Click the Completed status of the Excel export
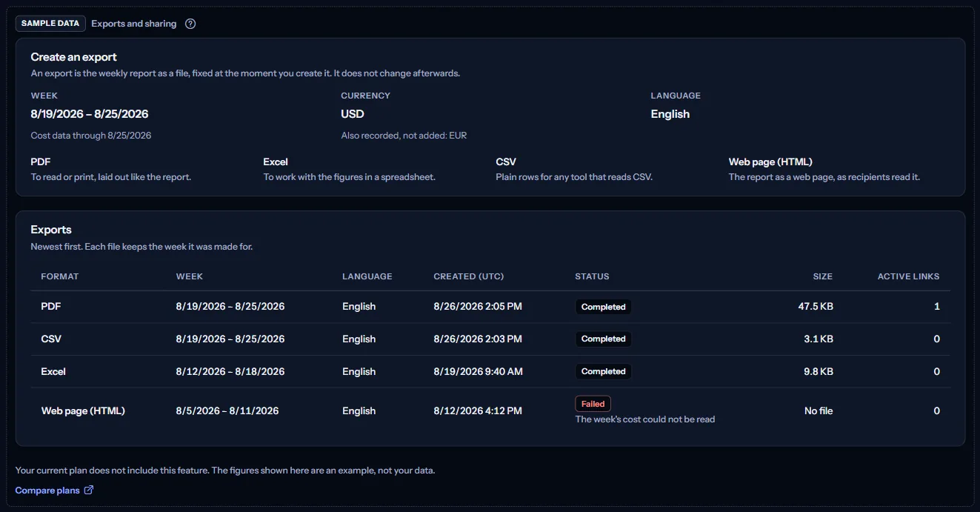Viewport: 980px width, 512px height. point(603,372)
